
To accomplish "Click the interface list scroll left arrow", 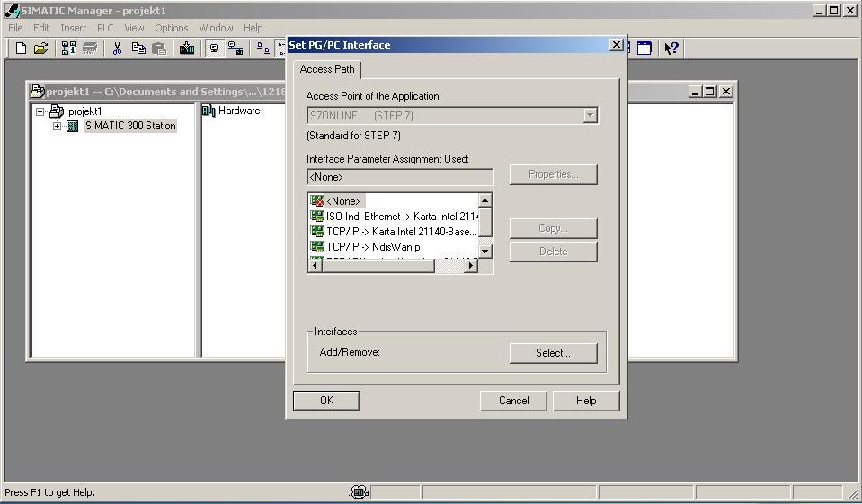I will pos(315,265).
